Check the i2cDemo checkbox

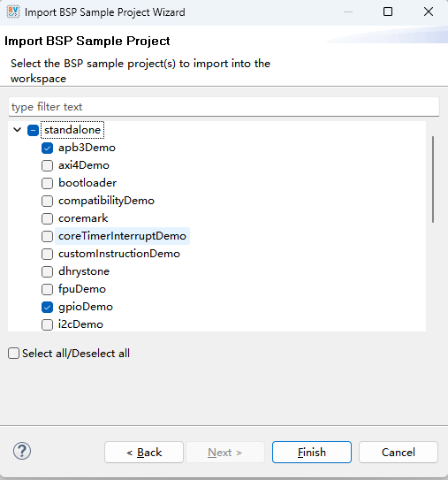[x=47, y=324]
